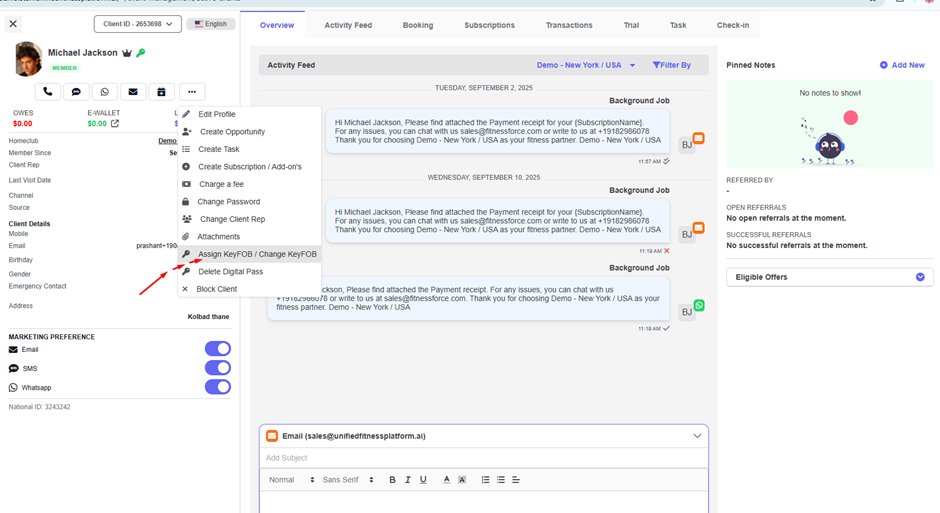940x513 pixels.
Task: Click the green key icon beside Michael Jackson
Action: pyautogui.click(x=141, y=53)
